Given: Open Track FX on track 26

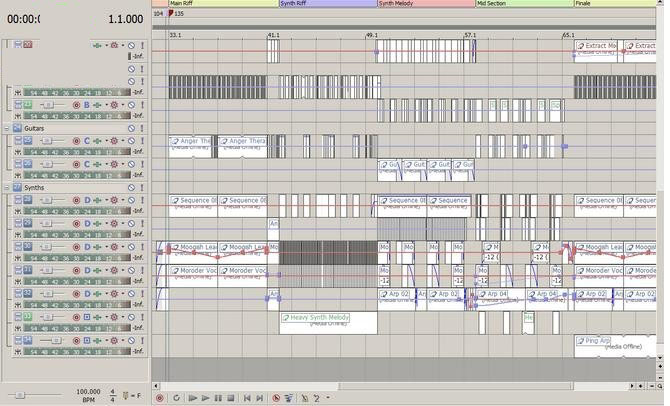Looking at the screenshot, I should pyautogui.click(x=97, y=164).
